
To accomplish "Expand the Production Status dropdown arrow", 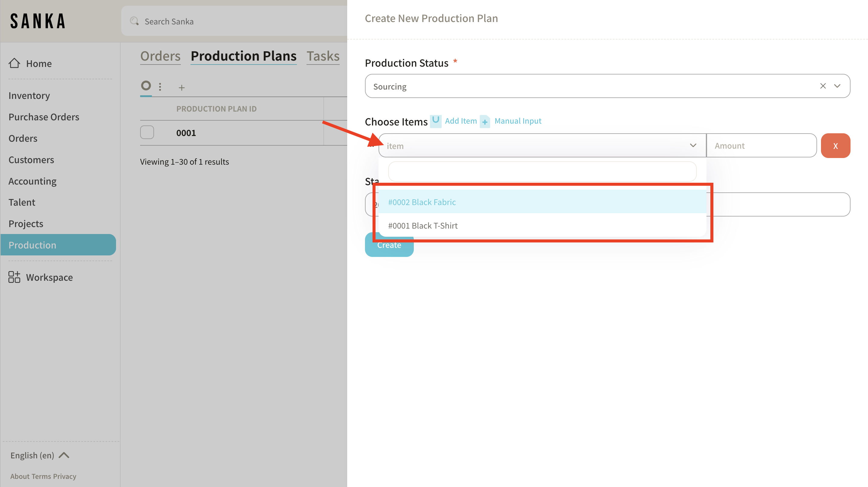I will pos(837,86).
